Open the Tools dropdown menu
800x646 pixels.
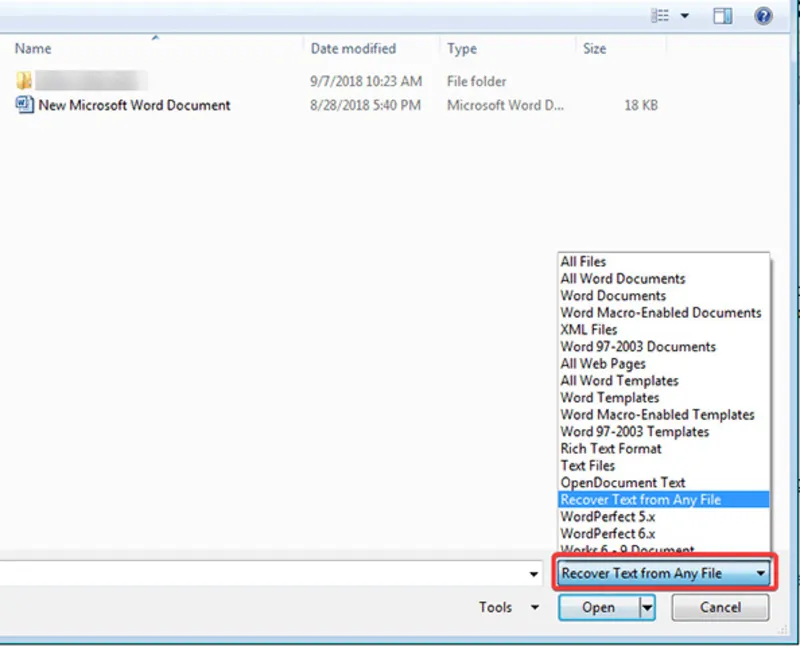click(507, 607)
